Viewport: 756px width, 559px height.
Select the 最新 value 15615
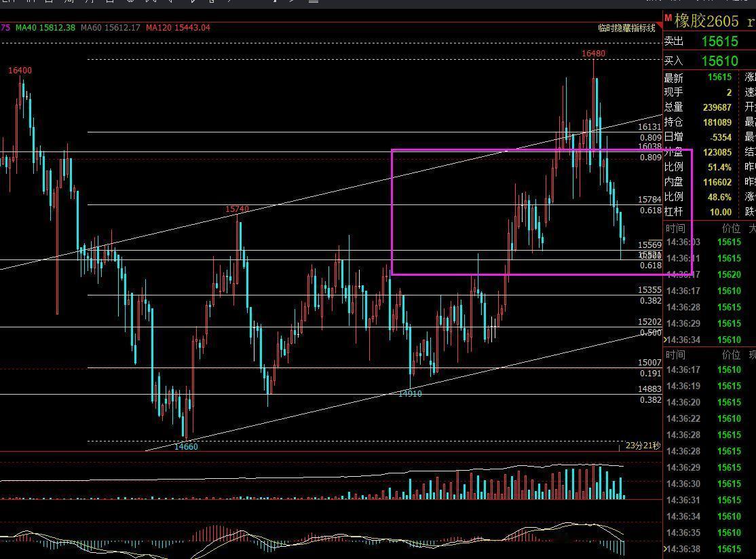pos(719,77)
